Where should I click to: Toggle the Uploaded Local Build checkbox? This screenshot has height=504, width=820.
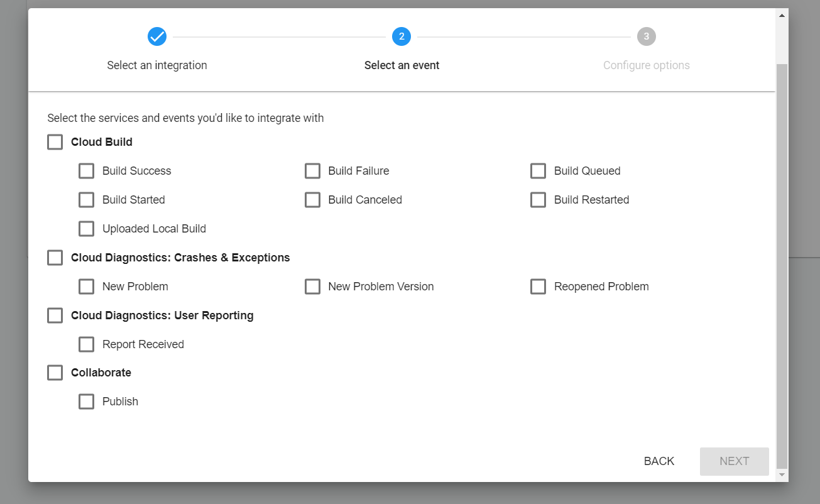(x=87, y=229)
